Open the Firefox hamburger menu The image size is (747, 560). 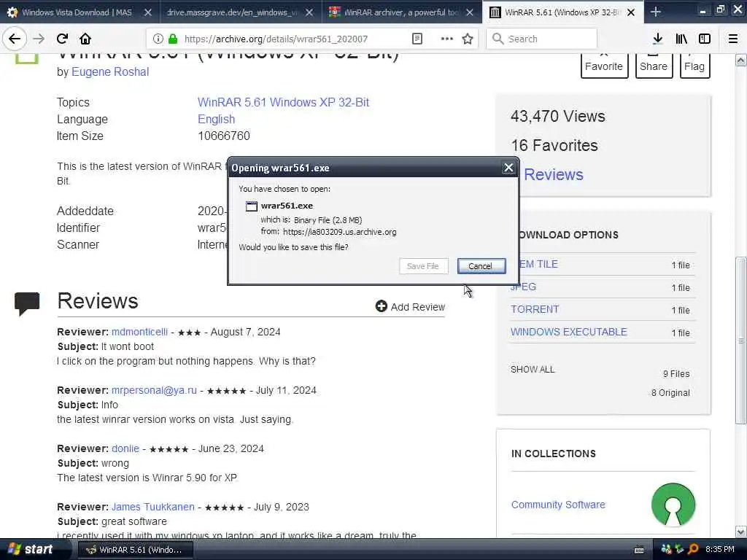tap(733, 39)
